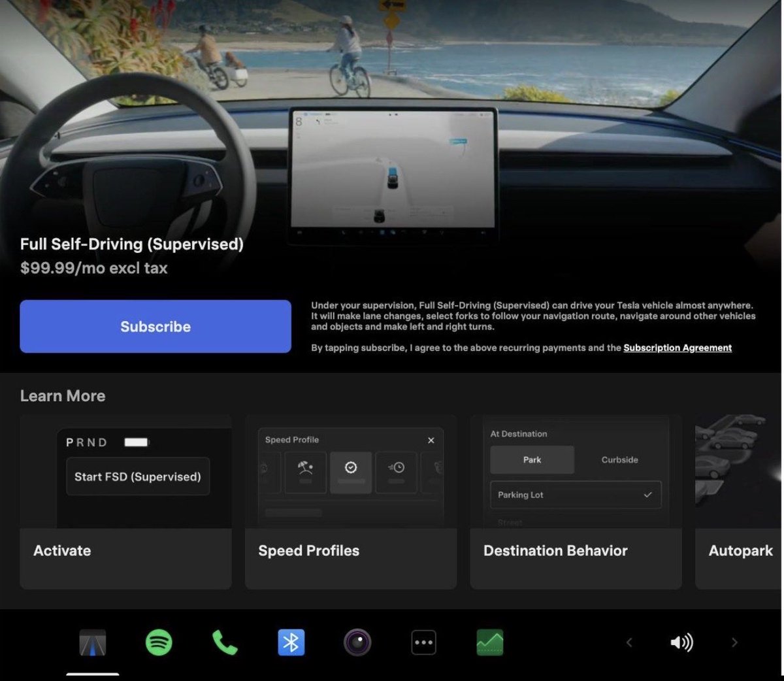Click the $99.99/mo excl tax price text

[94, 269]
